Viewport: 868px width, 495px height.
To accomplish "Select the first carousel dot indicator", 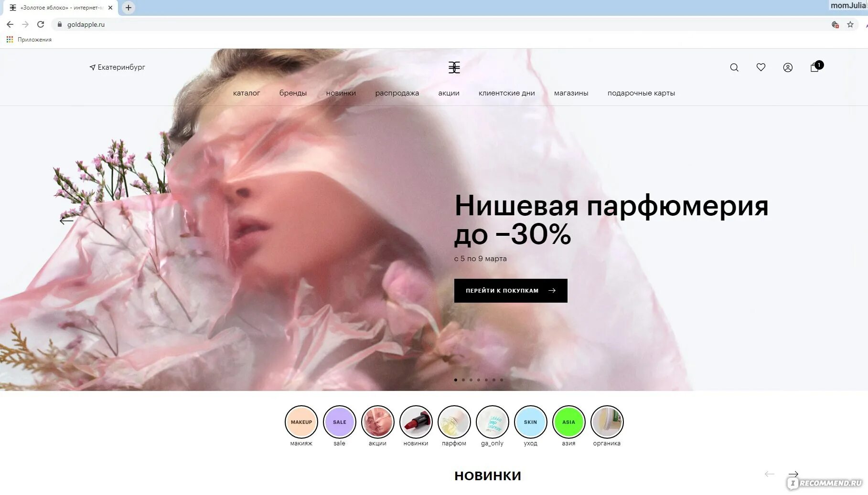I will (x=456, y=380).
